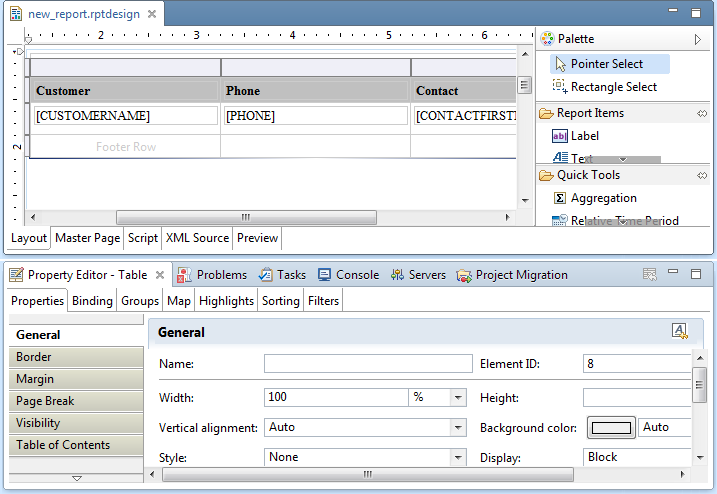
Task: Choose the Rectangle Select tool
Action: (x=612, y=87)
